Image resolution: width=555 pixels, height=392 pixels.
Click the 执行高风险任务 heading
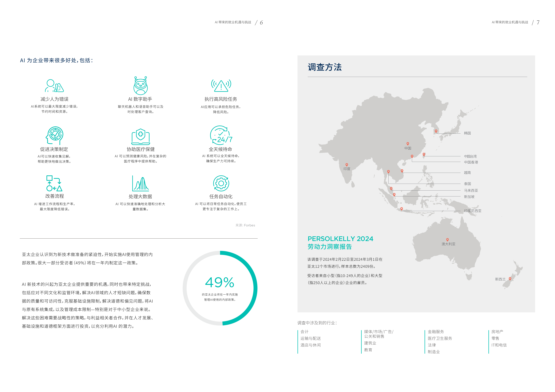point(221,99)
